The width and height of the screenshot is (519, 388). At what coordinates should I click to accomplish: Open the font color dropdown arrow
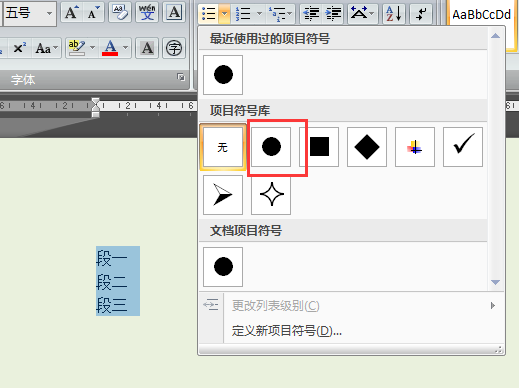pos(125,48)
